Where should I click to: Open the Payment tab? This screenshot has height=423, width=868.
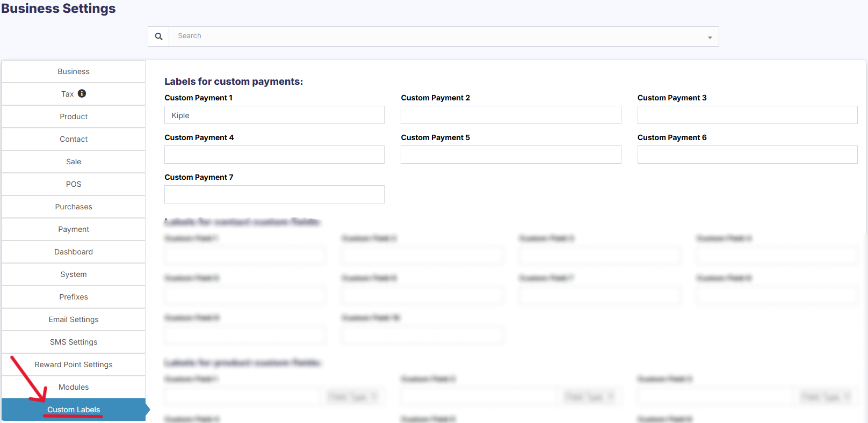74,229
